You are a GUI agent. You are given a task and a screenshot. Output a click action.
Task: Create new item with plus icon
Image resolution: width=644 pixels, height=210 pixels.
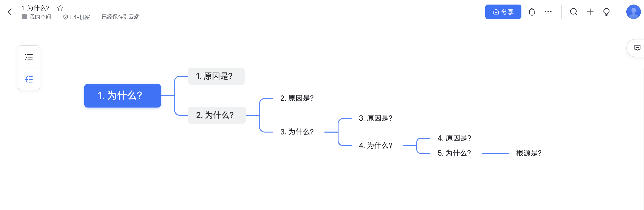pyautogui.click(x=590, y=12)
